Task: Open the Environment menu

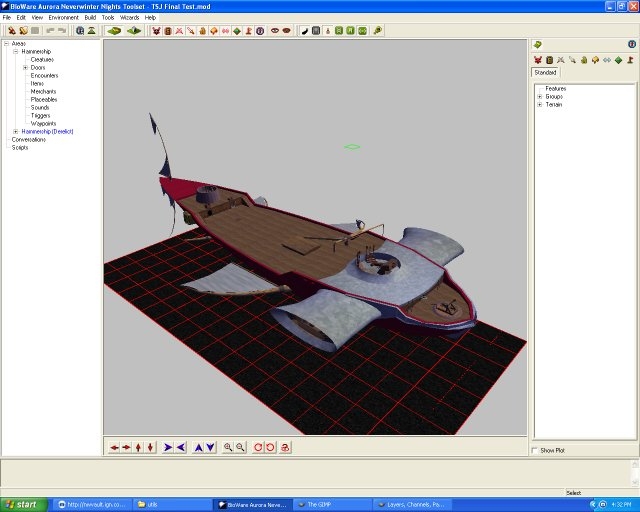Action: coord(63,17)
